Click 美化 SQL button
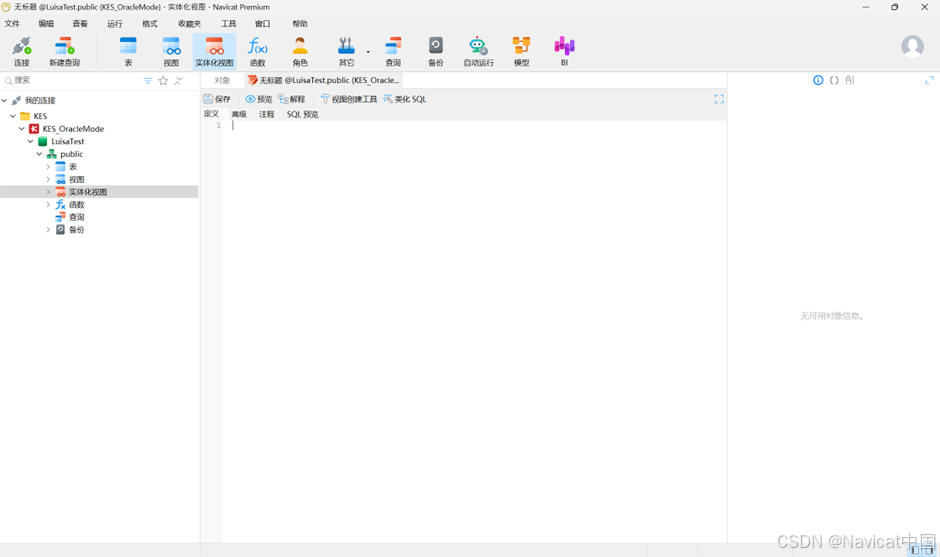 [405, 99]
